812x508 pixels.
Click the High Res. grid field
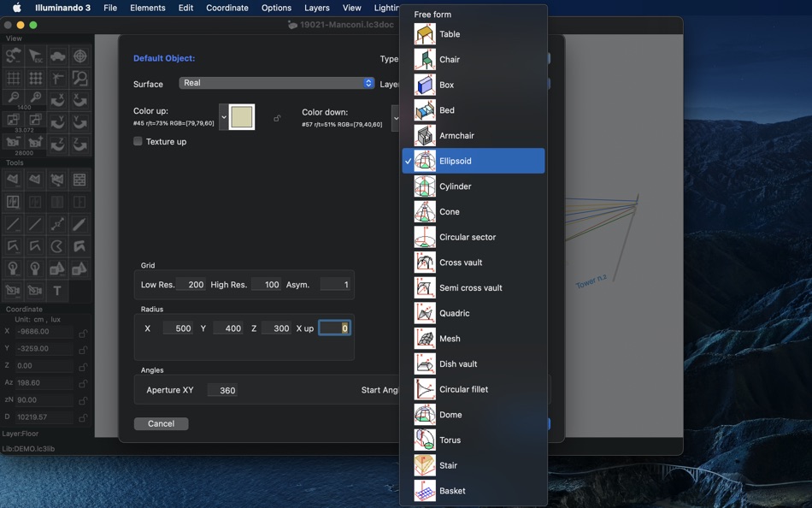pyautogui.click(x=266, y=285)
